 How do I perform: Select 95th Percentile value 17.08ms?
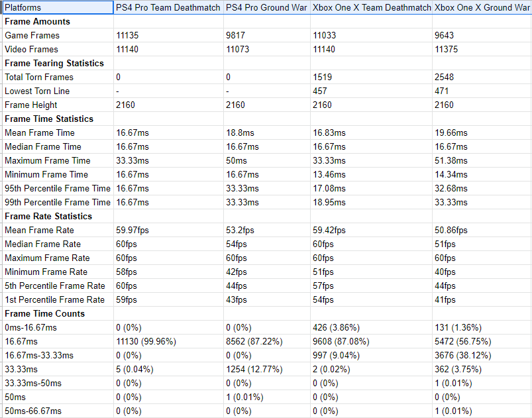(329, 188)
